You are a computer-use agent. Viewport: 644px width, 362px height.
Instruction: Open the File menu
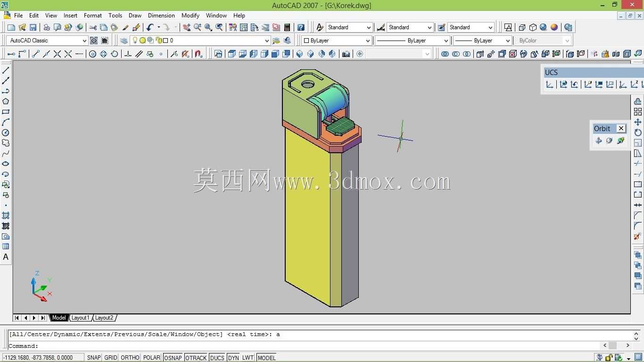[18, 15]
